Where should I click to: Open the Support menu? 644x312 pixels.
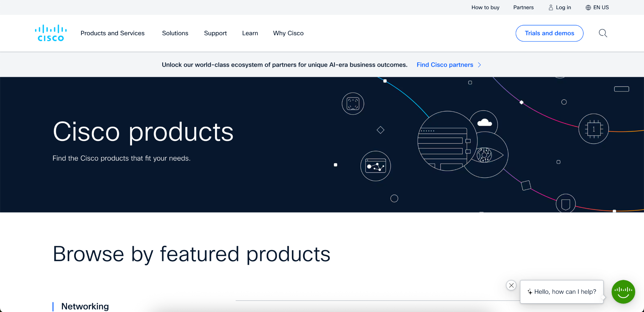click(x=215, y=33)
